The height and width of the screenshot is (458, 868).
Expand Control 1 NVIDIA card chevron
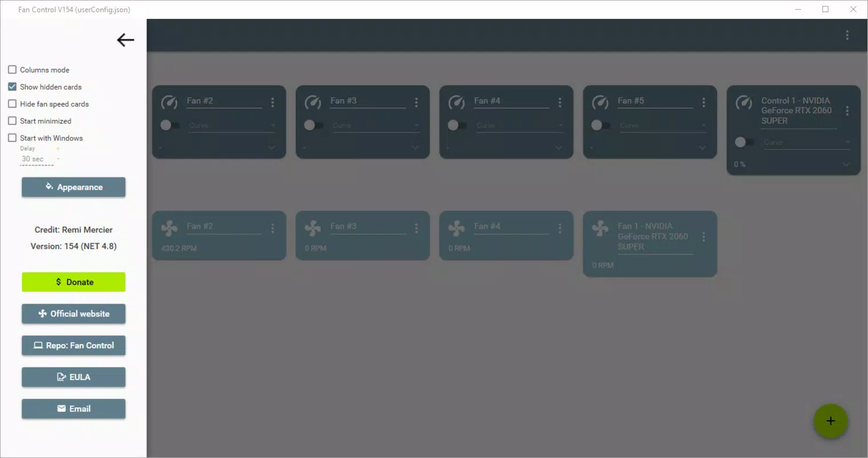point(846,164)
